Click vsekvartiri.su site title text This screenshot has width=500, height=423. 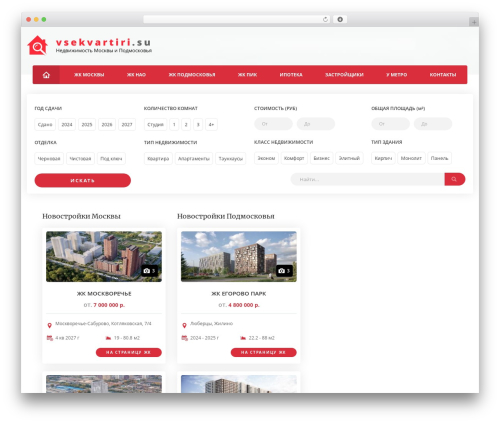(103, 42)
